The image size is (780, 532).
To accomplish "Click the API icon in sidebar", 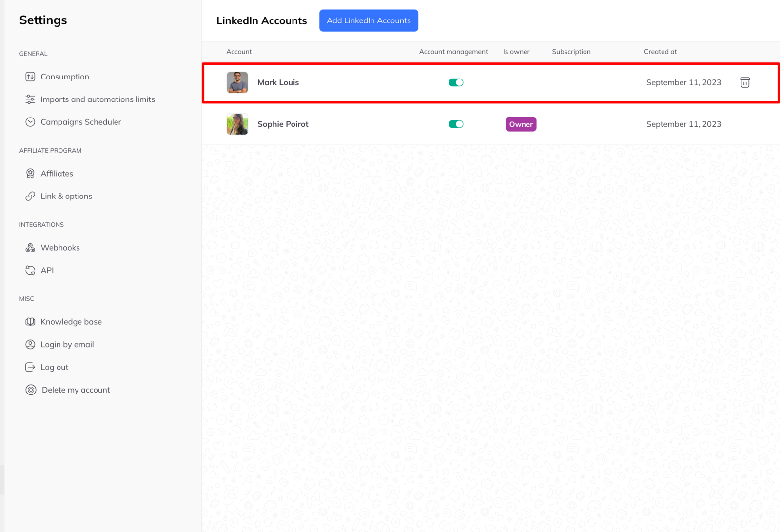I will point(30,270).
